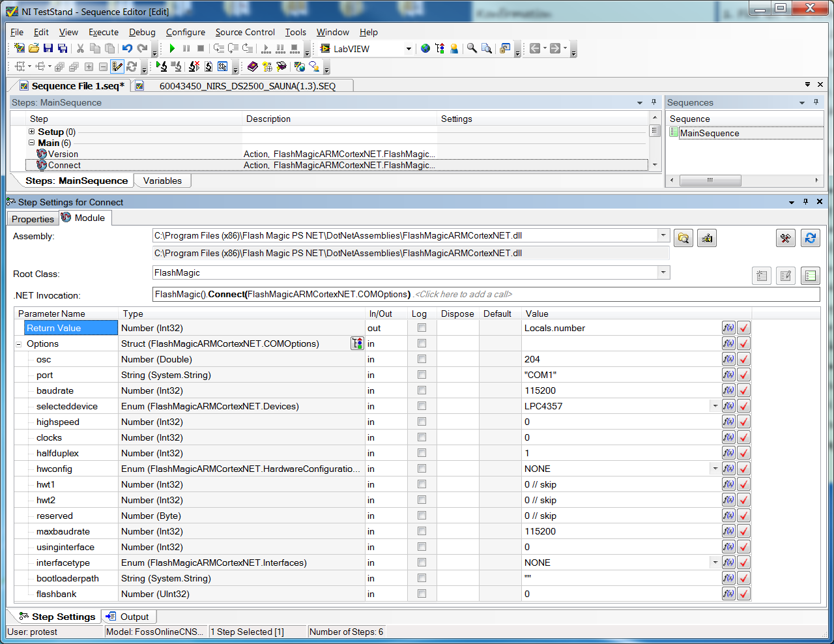Toggle Log checkbox for Options
The image size is (834, 644).
tap(422, 344)
